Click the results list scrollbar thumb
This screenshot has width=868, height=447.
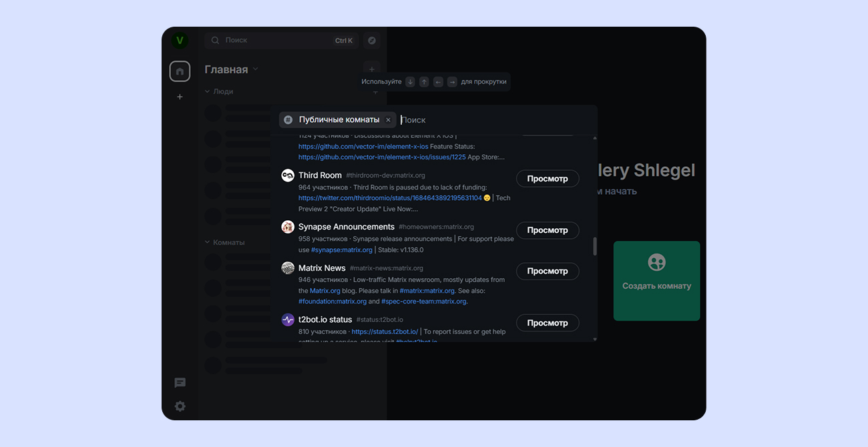point(594,246)
